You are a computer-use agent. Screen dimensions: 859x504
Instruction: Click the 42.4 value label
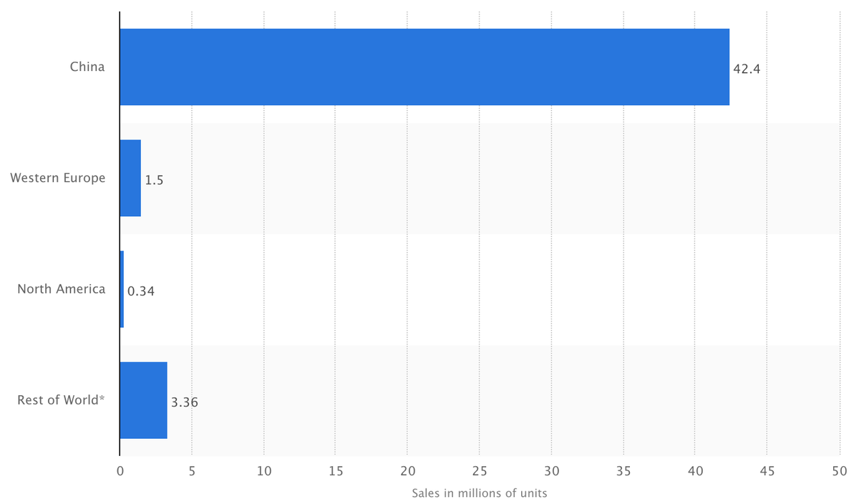coord(747,69)
